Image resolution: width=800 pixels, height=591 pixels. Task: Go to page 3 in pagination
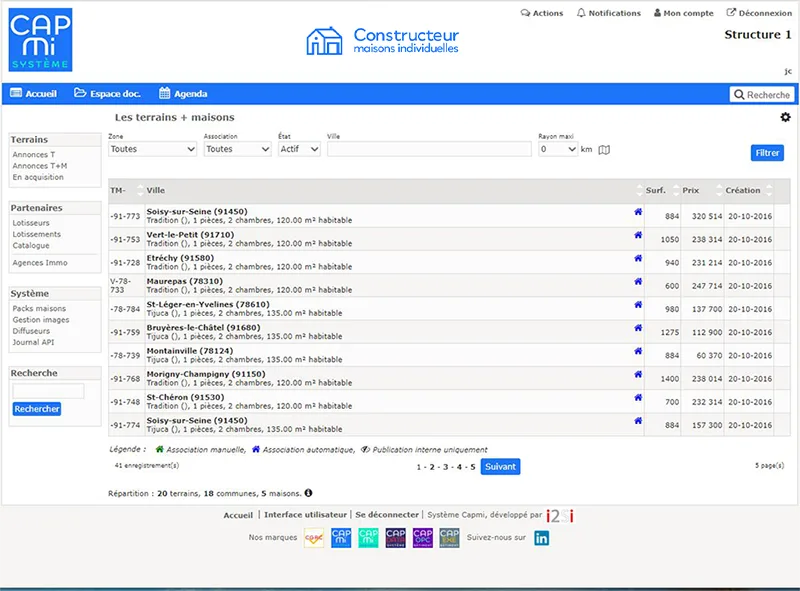click(445, 467)
